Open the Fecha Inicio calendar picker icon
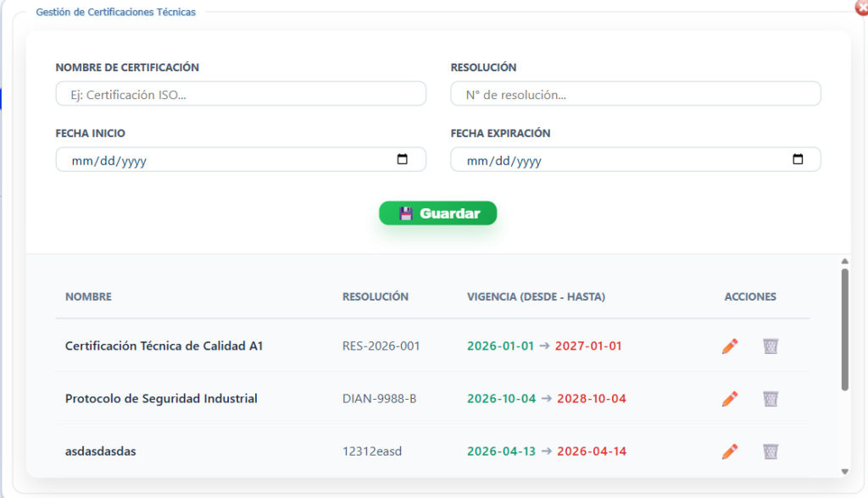Screen dimensions: 868x498 coord(403,159)
